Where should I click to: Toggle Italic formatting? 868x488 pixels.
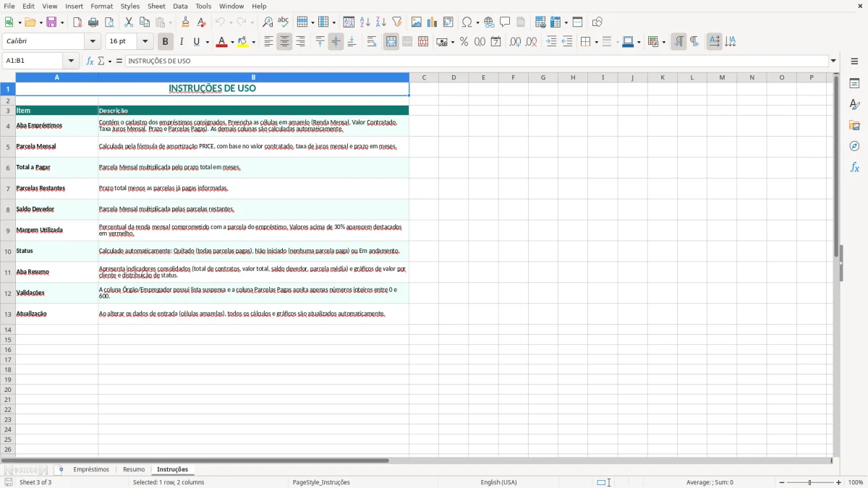[181, 42]
